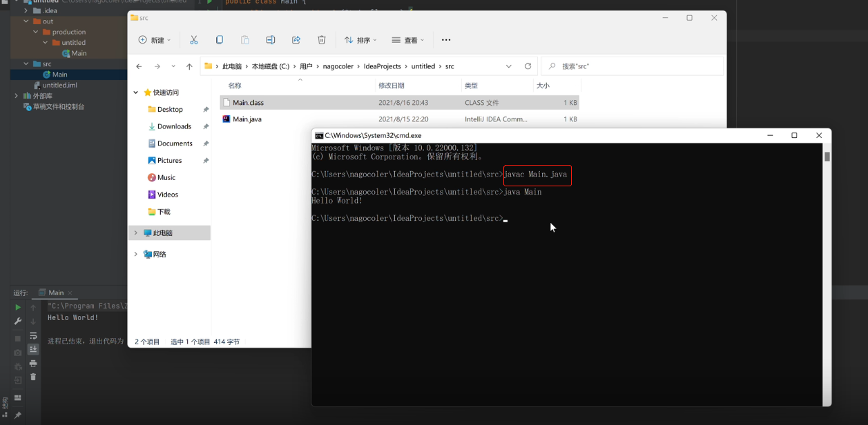Collapse the 快速访问 section
Viewport: 868px width, 425px height.
pos(136,92)
